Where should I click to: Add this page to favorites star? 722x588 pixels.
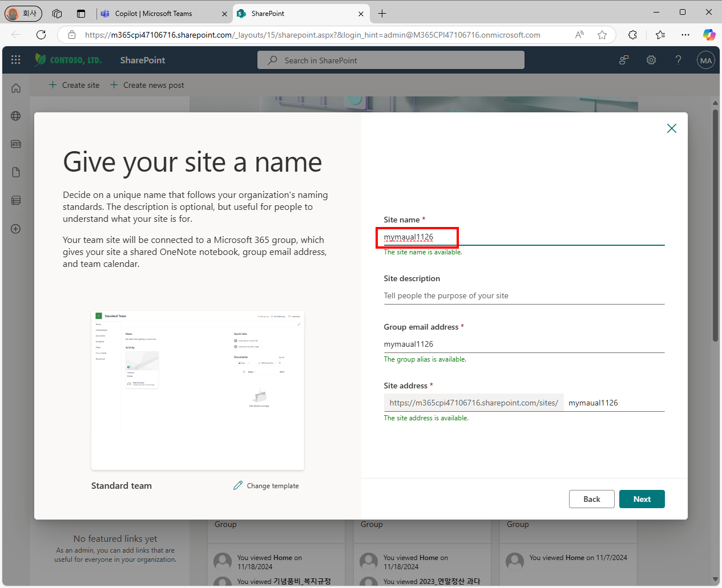602,35
